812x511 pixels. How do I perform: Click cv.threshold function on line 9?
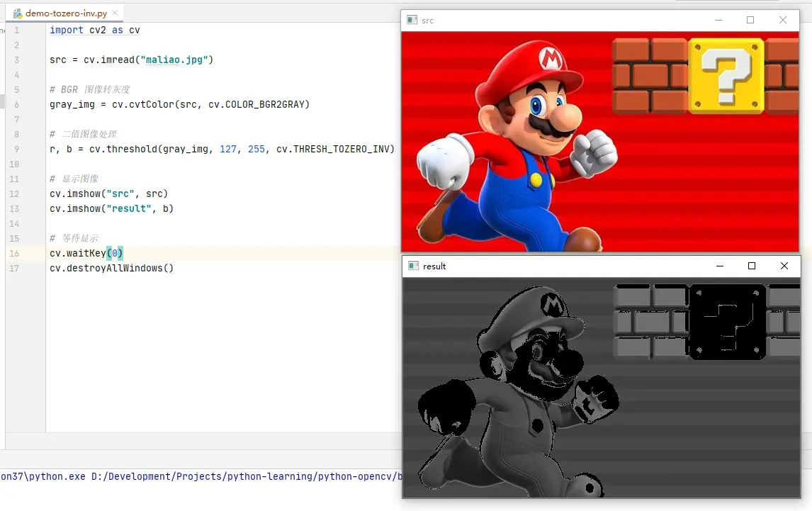tap(123, 150)
